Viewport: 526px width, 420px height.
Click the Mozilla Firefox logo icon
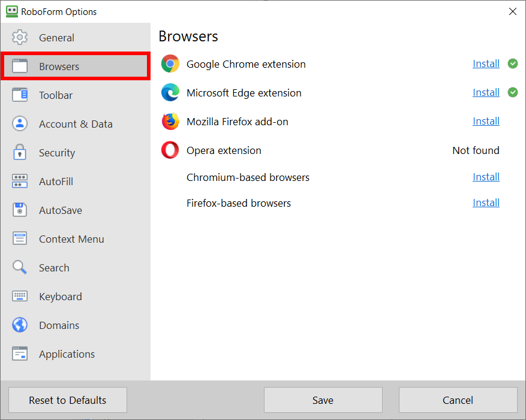click(170, 122)
